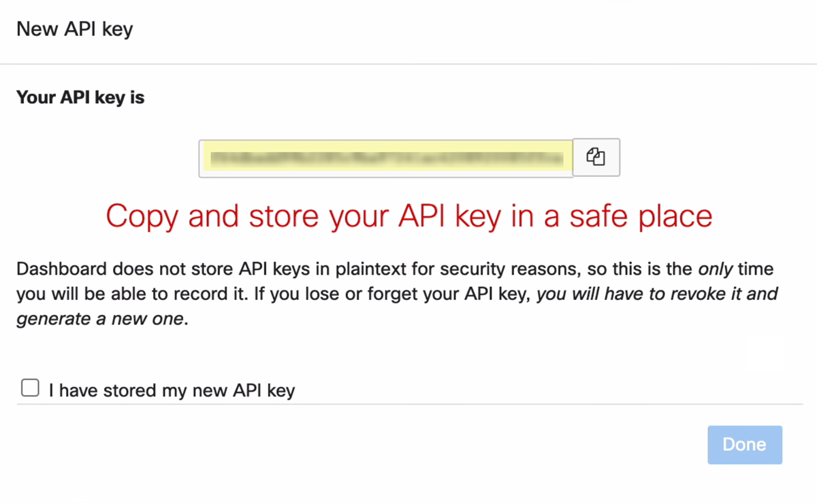Copy the generated key to clipboard
This screenshot has height=504, width=817.
[x=596, y=158]
